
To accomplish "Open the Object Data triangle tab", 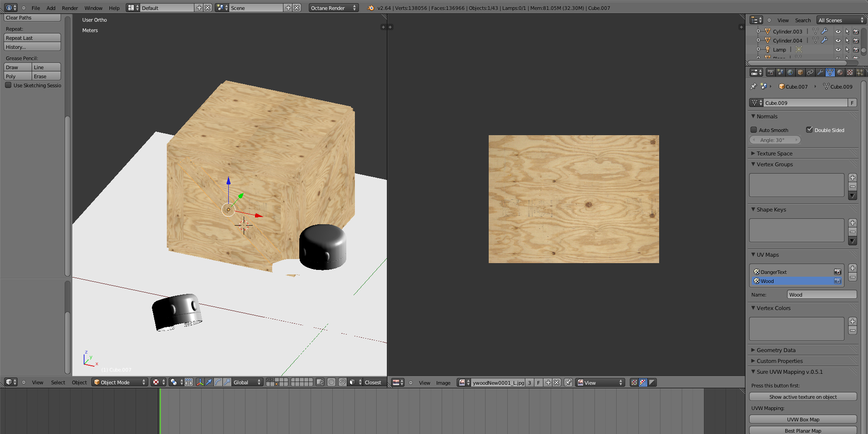I will 830,72.
